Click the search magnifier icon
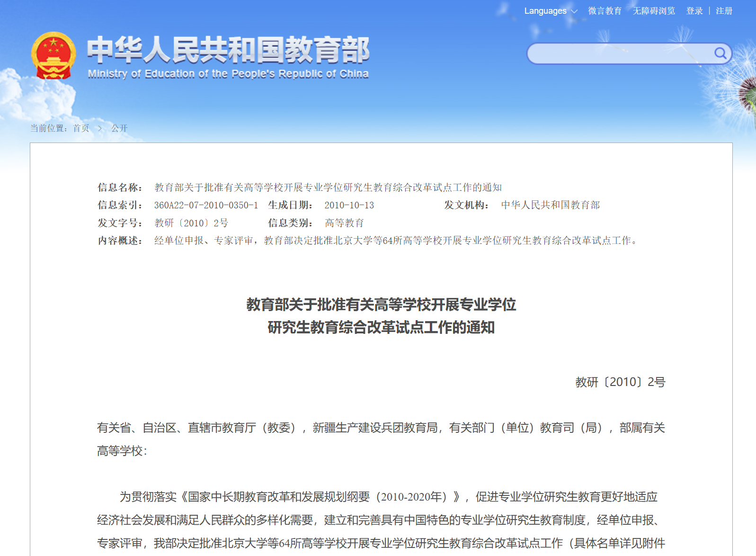 coord(720,53)
